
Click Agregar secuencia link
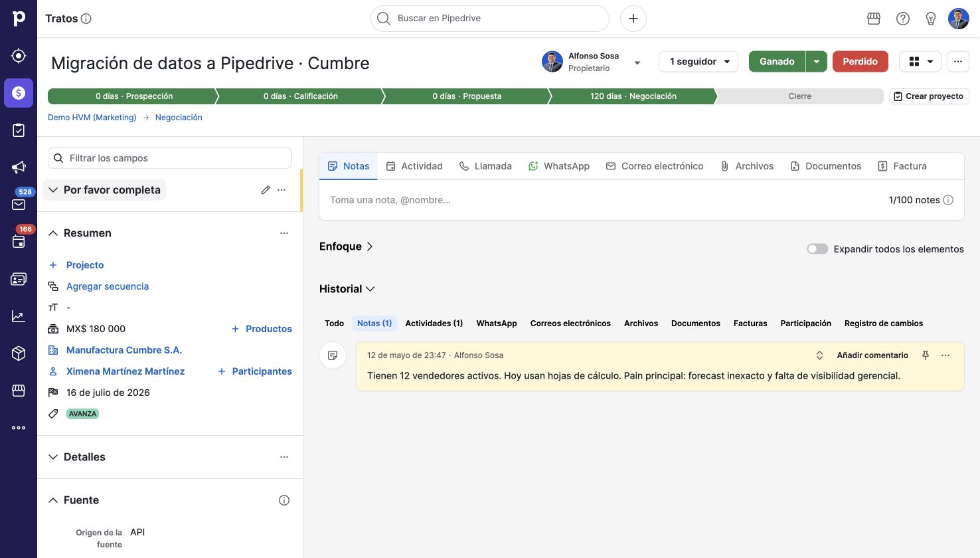(108, 286)
